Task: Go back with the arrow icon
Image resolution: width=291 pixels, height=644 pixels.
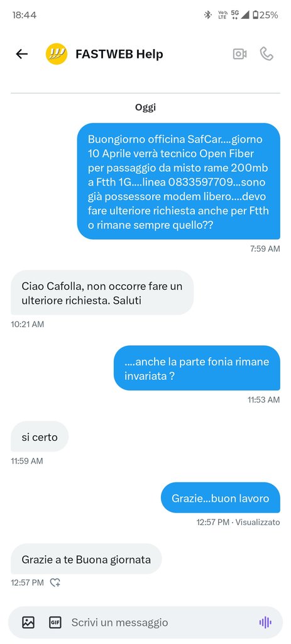Action: tap(22, 54)
